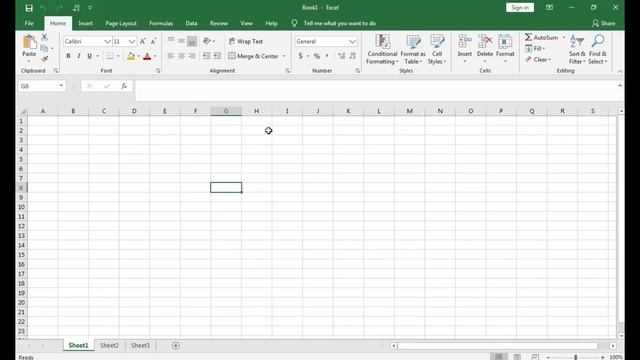Click the Tell me what you want to do box
The width and height of the screenshot is (640, 360).
(x=340, y=23)
